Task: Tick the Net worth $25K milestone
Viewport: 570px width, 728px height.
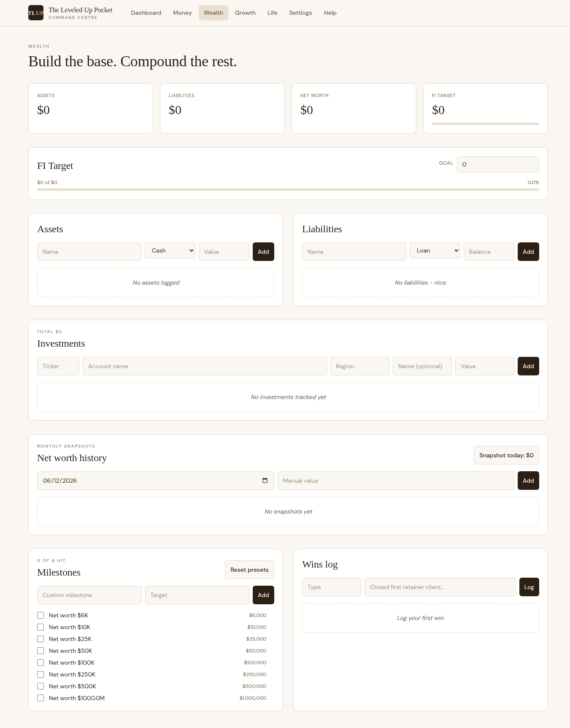Action: 41,639
